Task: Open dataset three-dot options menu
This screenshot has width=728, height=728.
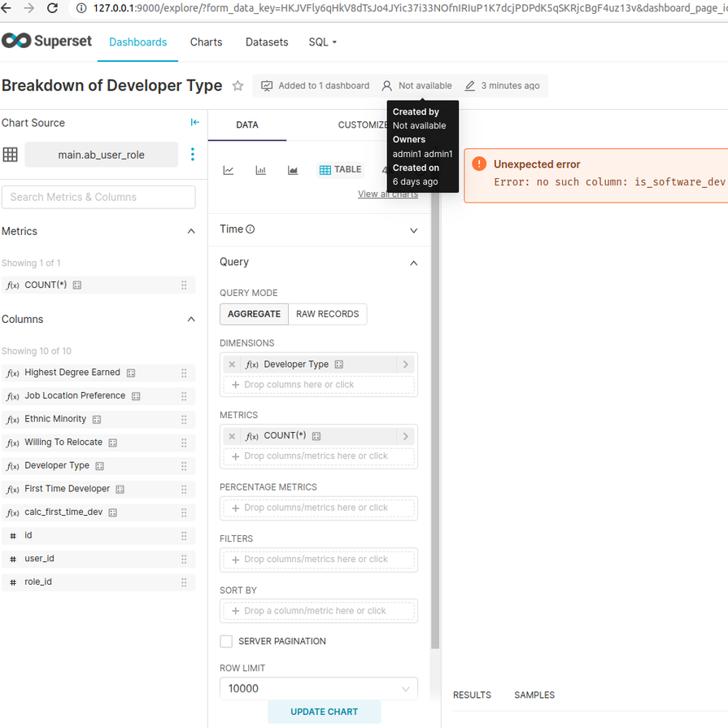Action: coord(193,155)
